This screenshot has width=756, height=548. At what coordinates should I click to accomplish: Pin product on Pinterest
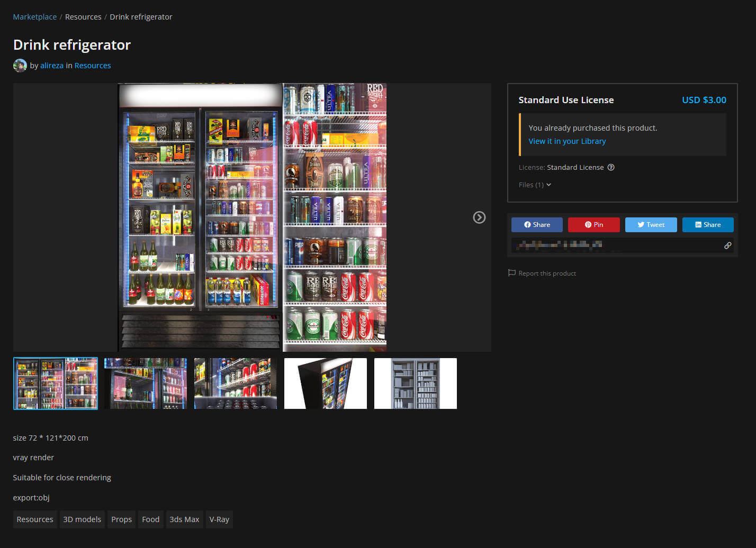594,225
